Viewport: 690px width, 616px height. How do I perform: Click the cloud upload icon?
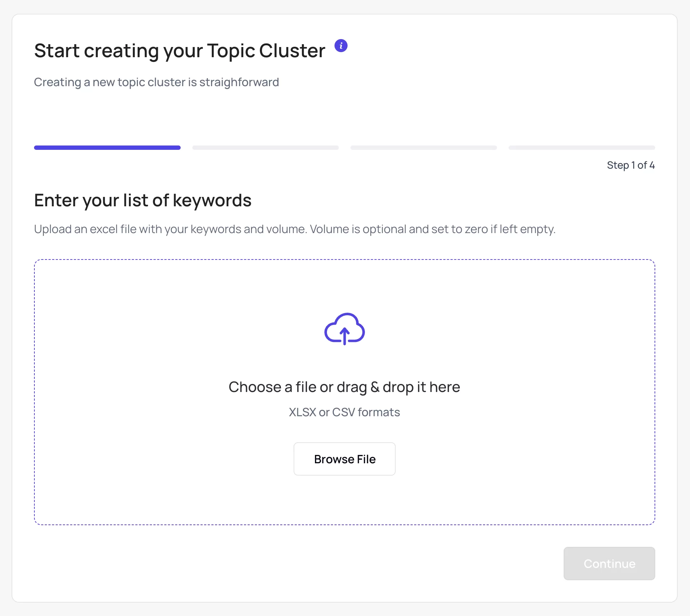coord(344,329)
